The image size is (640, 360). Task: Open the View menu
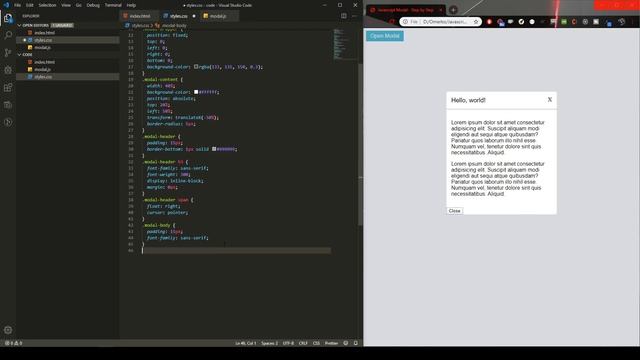pos(66,5)
